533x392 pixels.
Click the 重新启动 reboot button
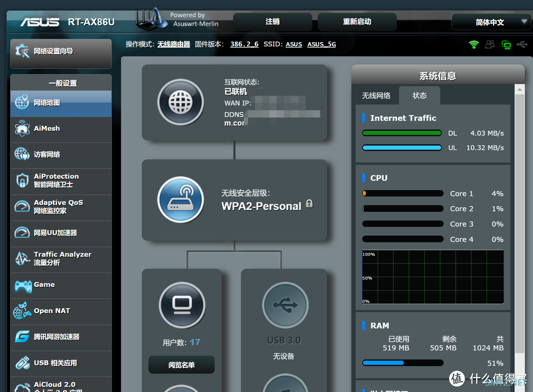tap(357, 22)
